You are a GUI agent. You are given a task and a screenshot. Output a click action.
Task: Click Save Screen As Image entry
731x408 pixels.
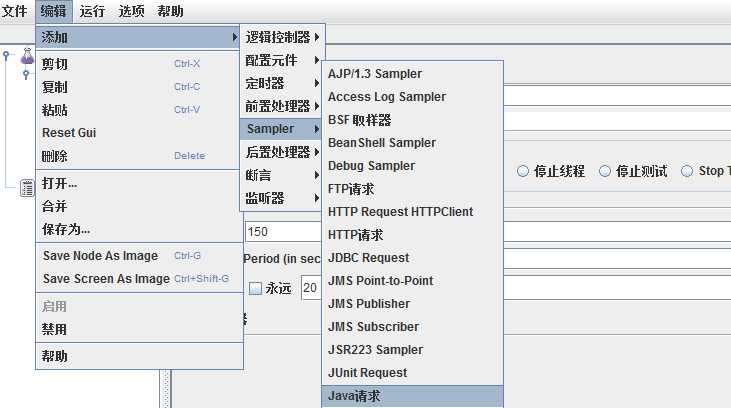140,279
